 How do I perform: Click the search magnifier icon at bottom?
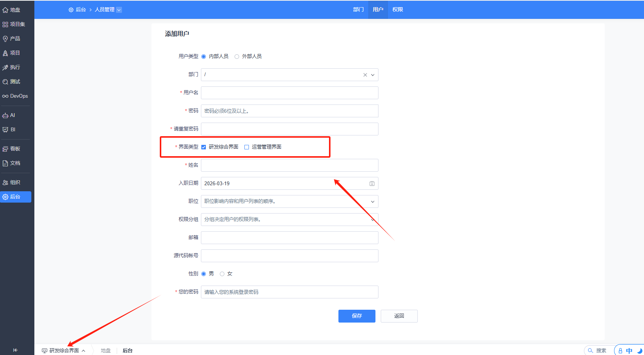[590, 350]
